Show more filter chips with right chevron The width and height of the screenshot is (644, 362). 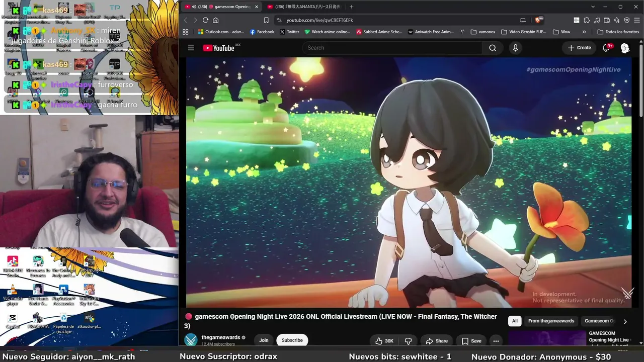(625, 321)
